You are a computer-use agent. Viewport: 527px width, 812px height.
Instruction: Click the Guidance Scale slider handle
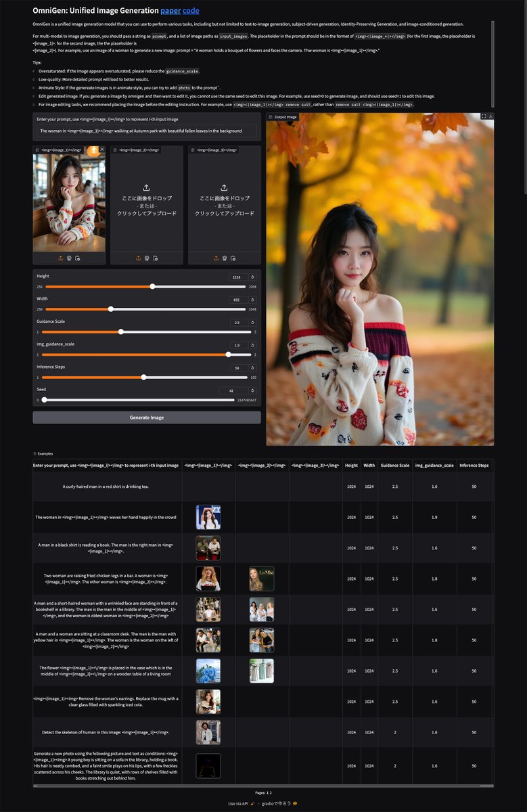coord(121,332)
